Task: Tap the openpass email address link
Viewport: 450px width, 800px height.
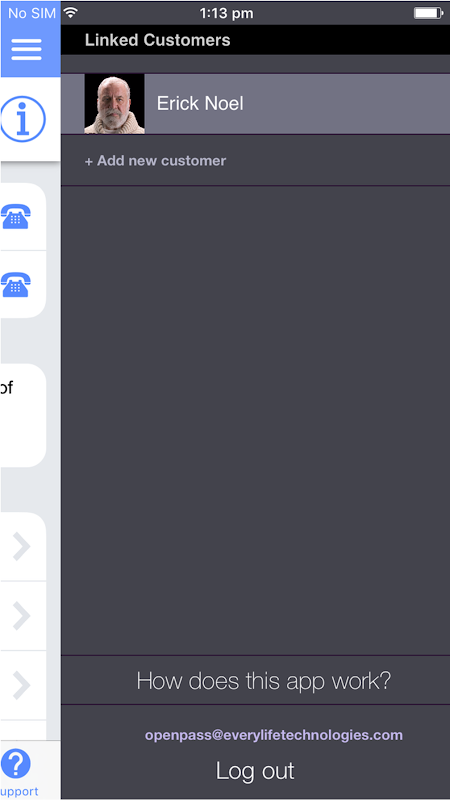Action: pyautogui.click(x=273, y=735)
